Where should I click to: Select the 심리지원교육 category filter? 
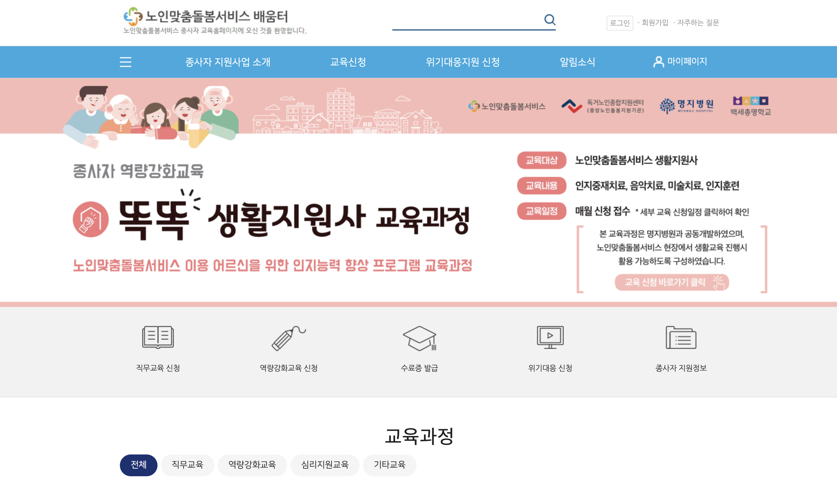pos(325,465)
